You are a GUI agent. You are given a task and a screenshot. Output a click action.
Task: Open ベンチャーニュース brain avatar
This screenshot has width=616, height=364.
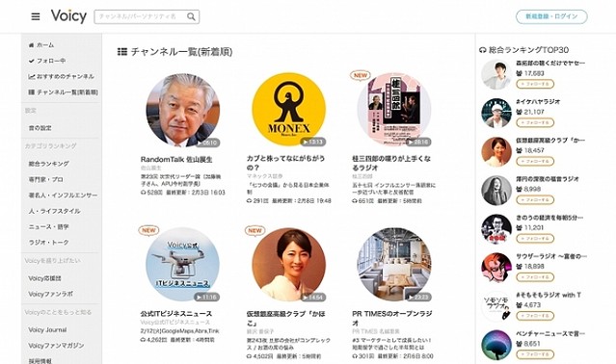[496, 345]
